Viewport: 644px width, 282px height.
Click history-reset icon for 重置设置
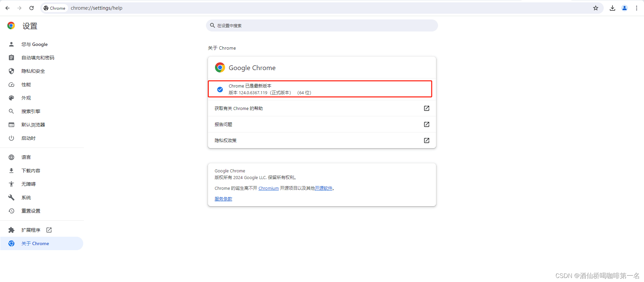coord(11,211)
